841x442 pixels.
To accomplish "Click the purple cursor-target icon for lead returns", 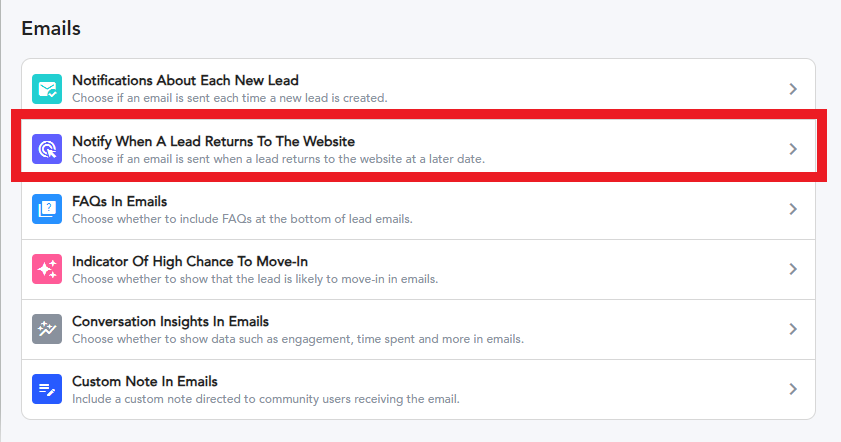I will pyautogui.click(x=47, y=149).
